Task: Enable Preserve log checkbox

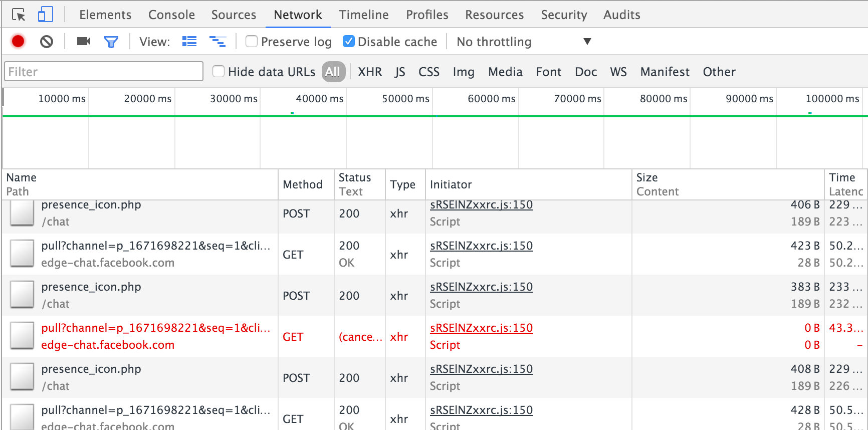Action: click(252, 41)
